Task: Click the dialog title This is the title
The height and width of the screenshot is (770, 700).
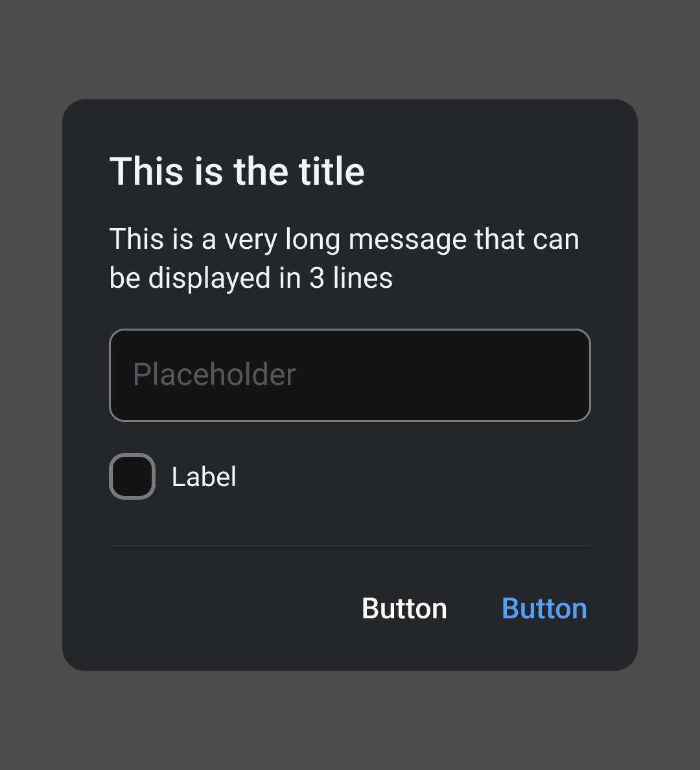Action: [x=237, y=171]
